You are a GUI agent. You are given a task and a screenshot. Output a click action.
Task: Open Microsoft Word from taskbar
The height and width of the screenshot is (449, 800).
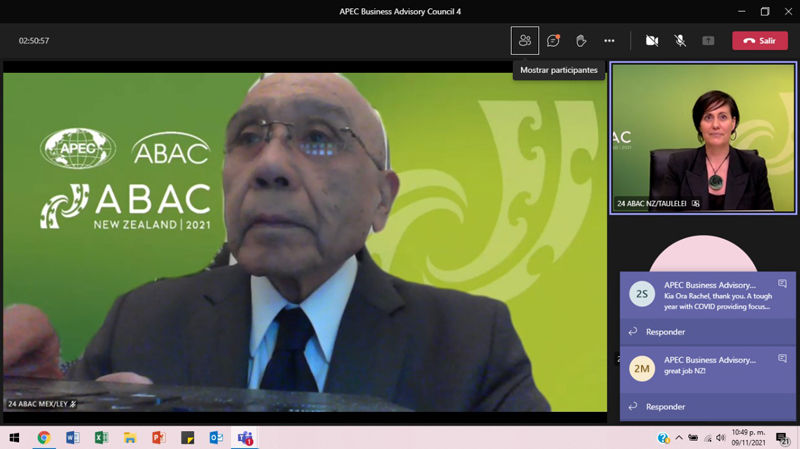pos(72,438)
